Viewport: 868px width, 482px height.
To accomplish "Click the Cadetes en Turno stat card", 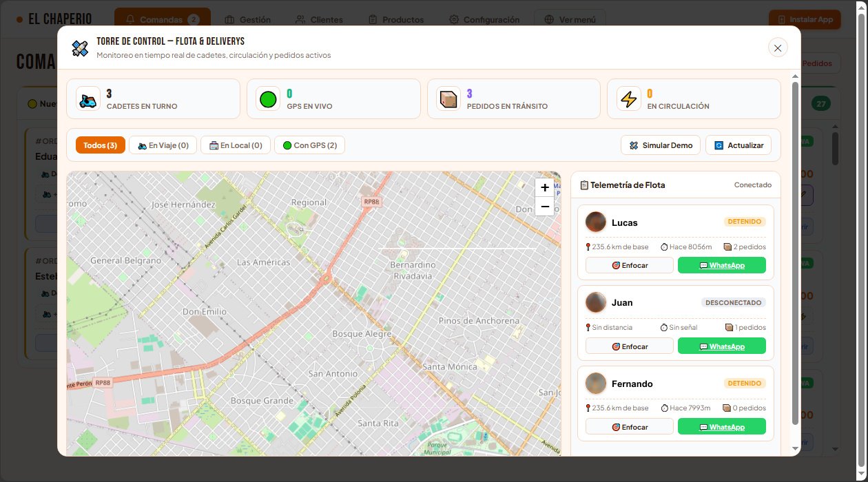I will click(x=153, y=98).
